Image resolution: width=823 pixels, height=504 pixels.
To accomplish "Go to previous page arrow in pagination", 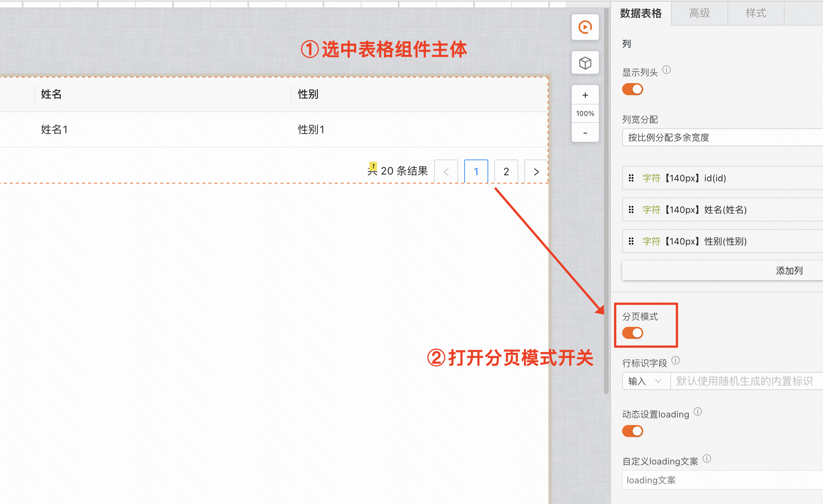I will pos(446,172).
